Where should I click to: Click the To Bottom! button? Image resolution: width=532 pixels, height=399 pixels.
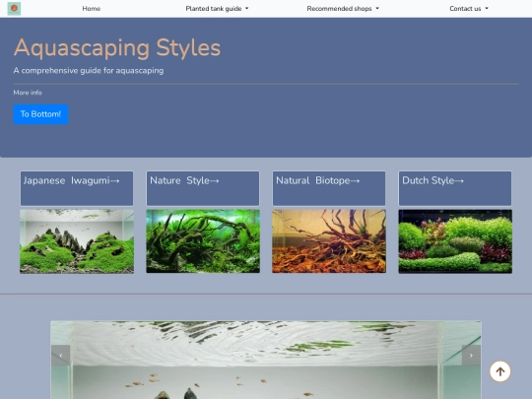tap(40, 114)
